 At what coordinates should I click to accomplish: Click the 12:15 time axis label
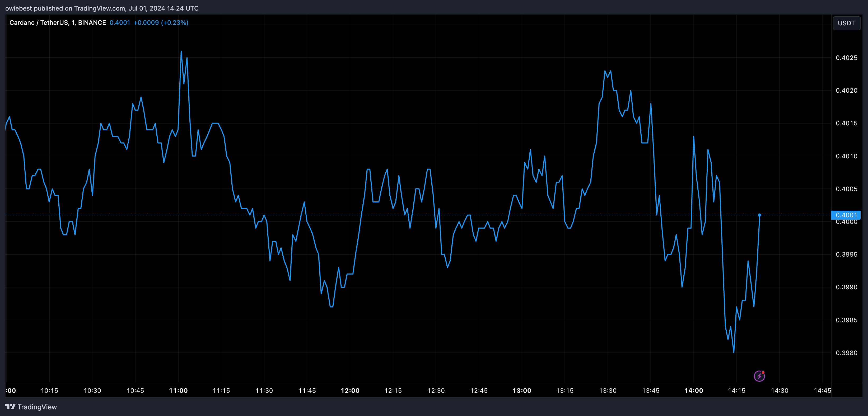coord(393,390)
